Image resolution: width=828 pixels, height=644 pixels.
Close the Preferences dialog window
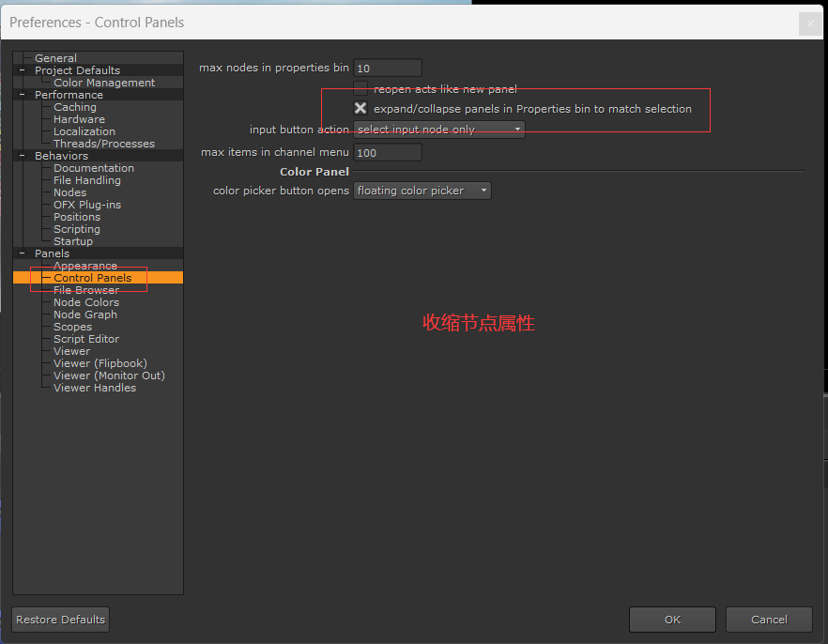click(x=810, y=23)
